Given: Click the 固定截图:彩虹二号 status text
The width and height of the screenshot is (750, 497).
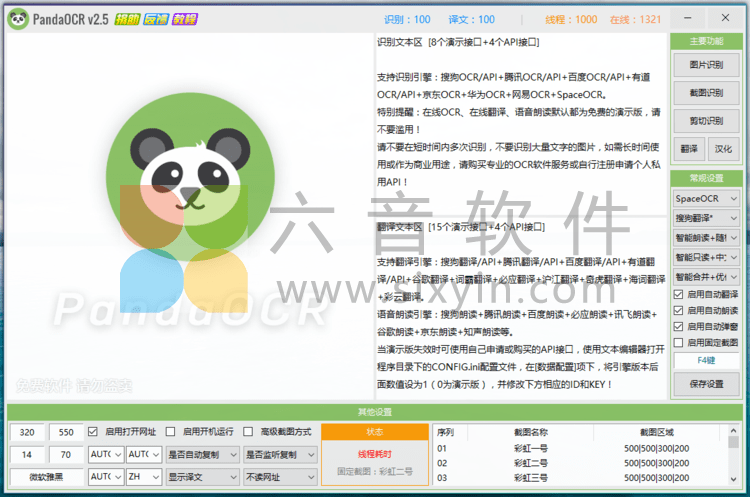Looking at the screenshot, I should [x=375, y=471].
